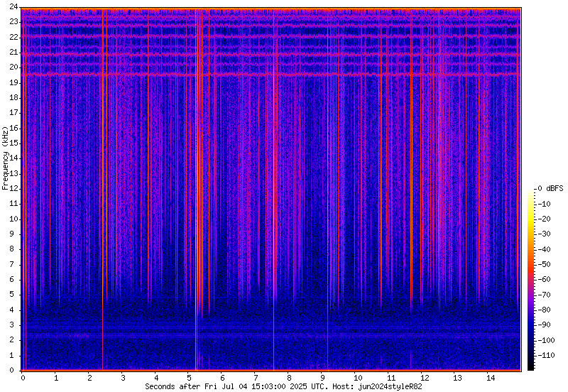Screen dimensions: 568x392
Task: Click the '-100' color scale label
Action: (545, 340)
